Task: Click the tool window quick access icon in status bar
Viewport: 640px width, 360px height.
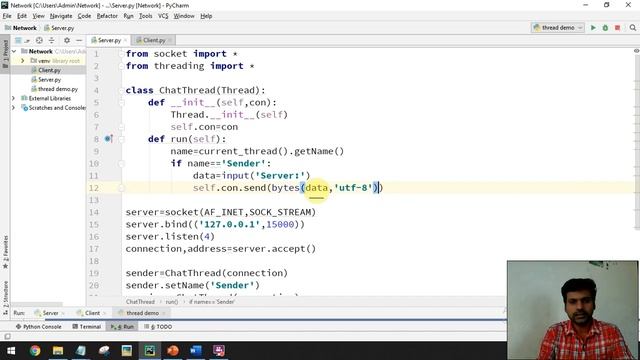Action: [x=7, y=337]
